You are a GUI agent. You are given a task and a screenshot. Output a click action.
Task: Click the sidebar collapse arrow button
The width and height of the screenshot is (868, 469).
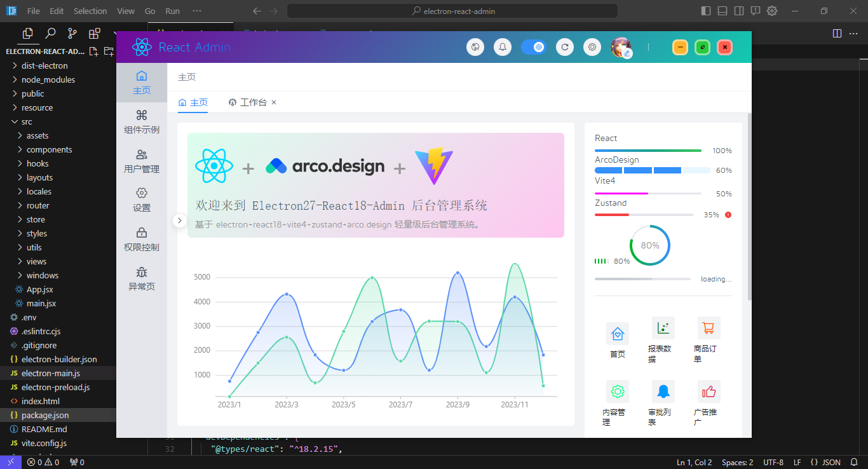pyautogui.click(x=180, y=220)
